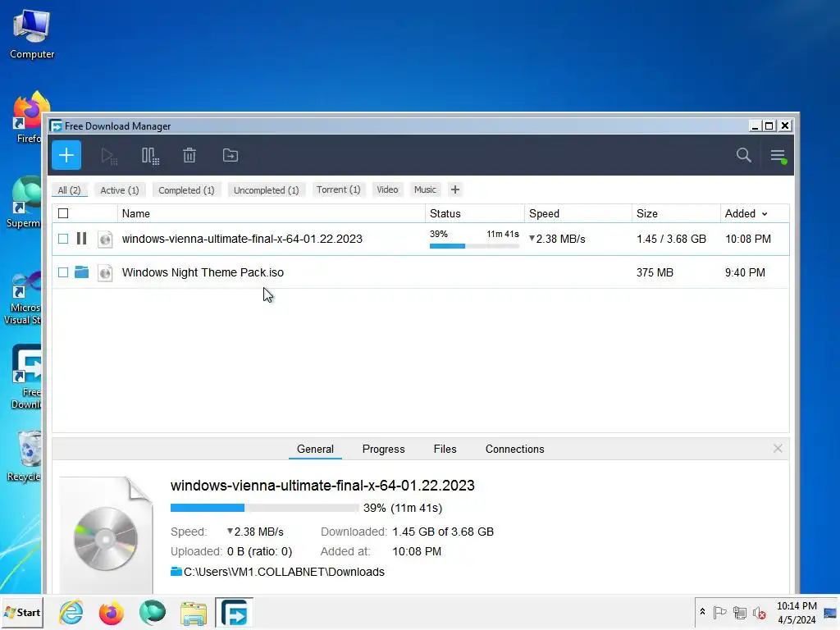Click the 10:08 PM cell in list row
The image size is (840, 630).
click(748, 239)
